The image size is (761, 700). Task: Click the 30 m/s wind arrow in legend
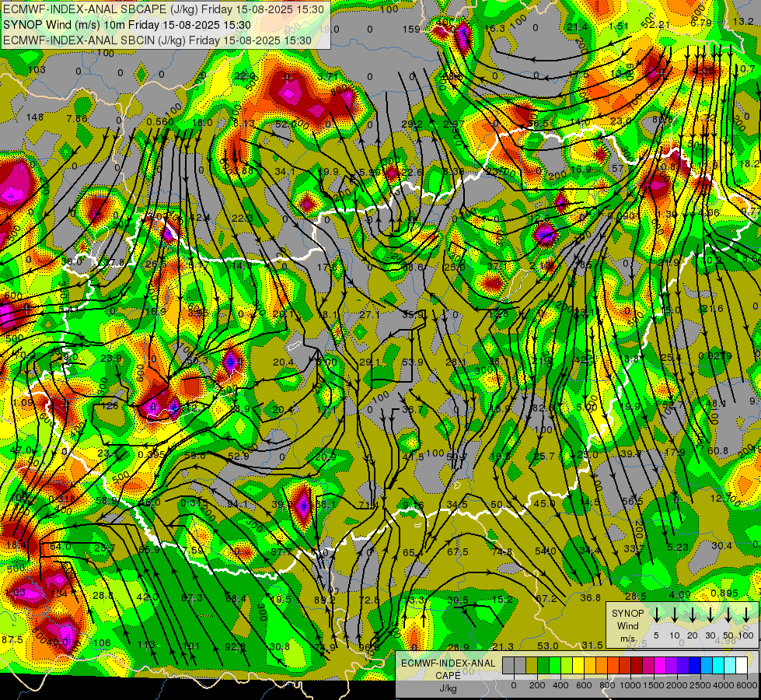click(x=710, y=615)
